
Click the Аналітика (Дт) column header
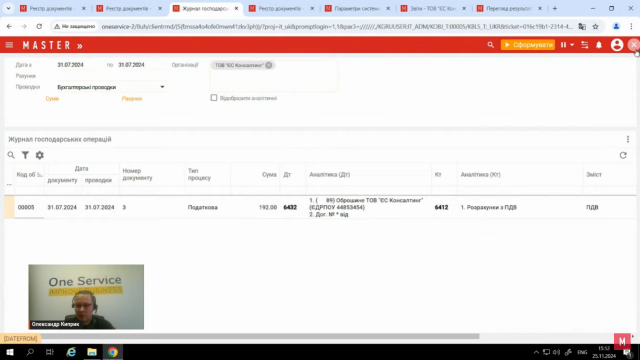coord(329,175)
